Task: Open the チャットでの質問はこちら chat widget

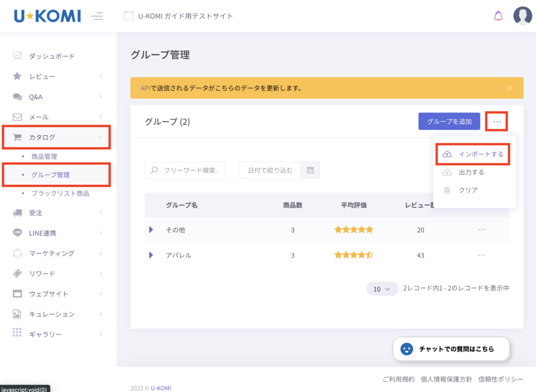Action: coord(451,349)
